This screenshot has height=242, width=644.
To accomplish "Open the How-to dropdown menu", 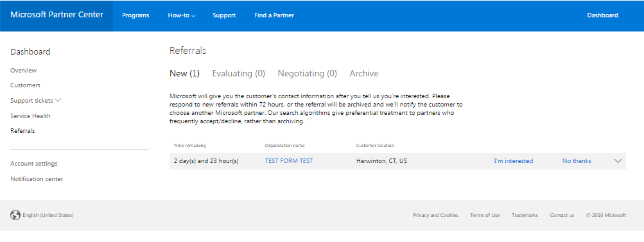I will [182, 15].
